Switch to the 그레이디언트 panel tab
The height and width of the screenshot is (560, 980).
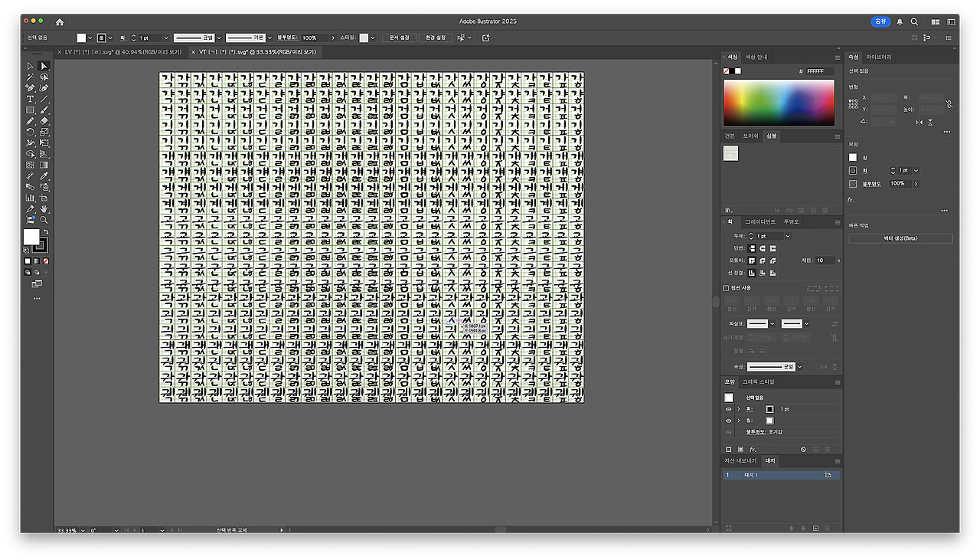pos(761,221)
